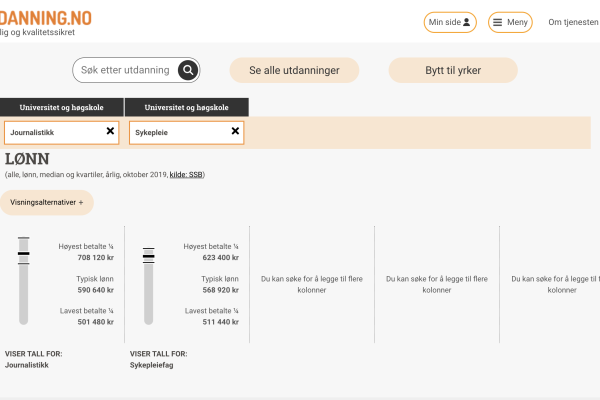Open the kilde: SSB source link
Screen dimensions: 600x400
click(x=186, y=175)
